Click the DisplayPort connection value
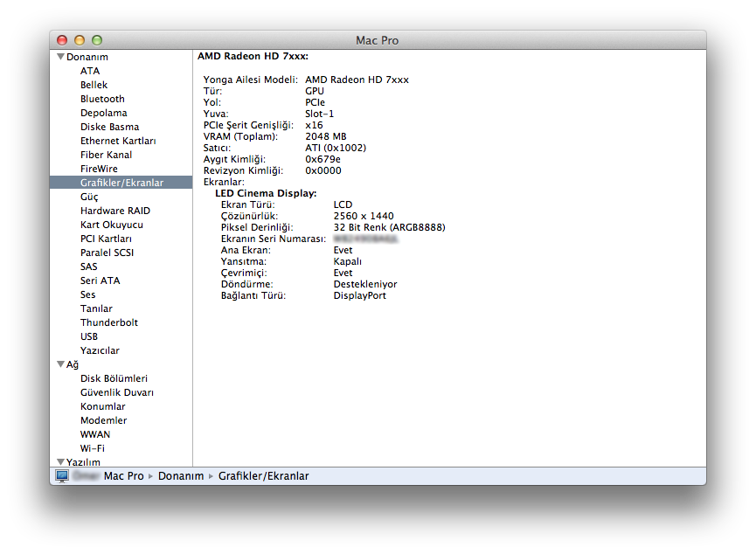The height and width of the screenshot is (554, 756). click(360, 295)
